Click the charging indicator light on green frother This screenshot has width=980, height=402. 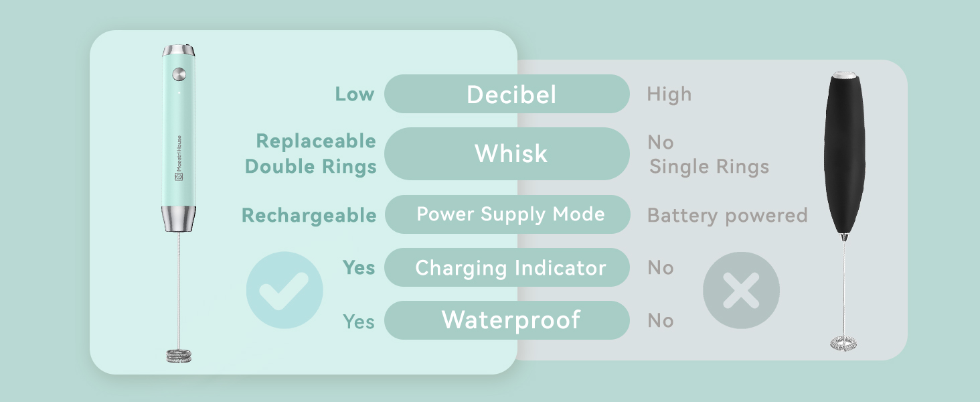tap(179, 92)
